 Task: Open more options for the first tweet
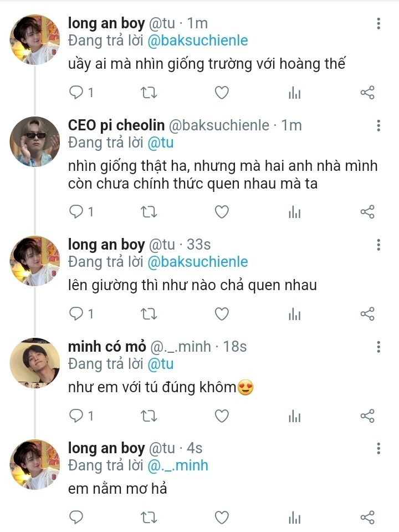pyautogui.click(x=378, y=23)
